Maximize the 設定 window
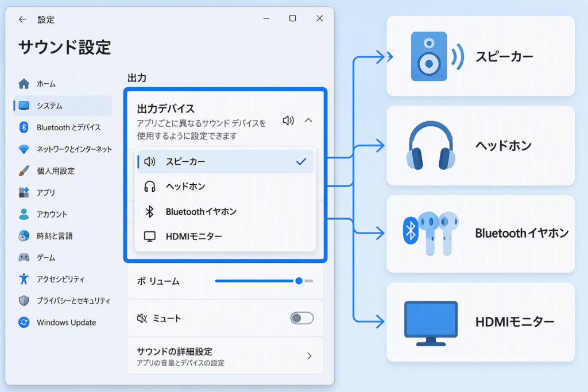 point(292,18)
